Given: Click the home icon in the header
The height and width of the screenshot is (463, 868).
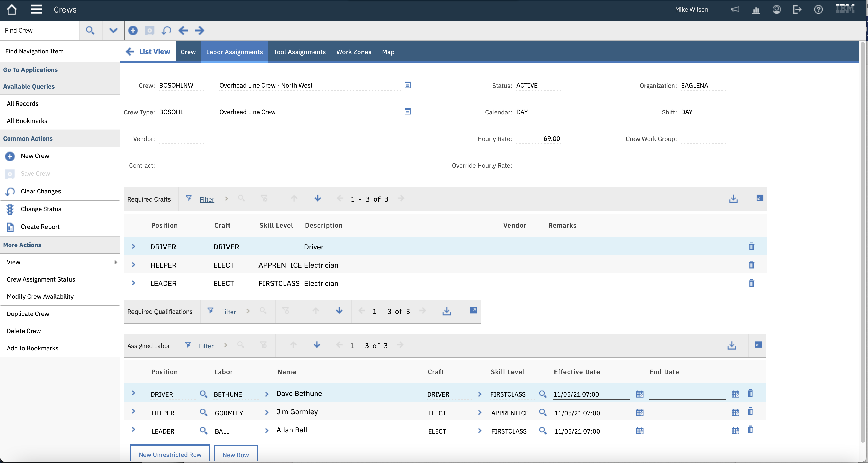Looking at the screenshot, I should [x=12, y=9].
